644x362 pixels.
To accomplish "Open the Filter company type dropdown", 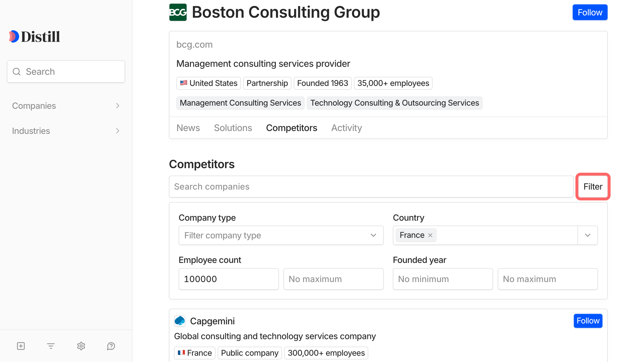I will click(281, 235).
